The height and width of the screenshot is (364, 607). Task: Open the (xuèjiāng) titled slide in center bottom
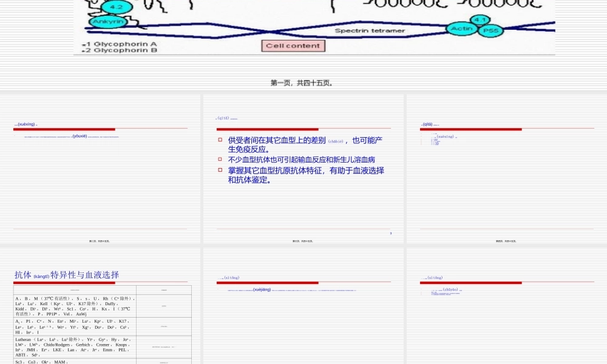coord(260,289)
